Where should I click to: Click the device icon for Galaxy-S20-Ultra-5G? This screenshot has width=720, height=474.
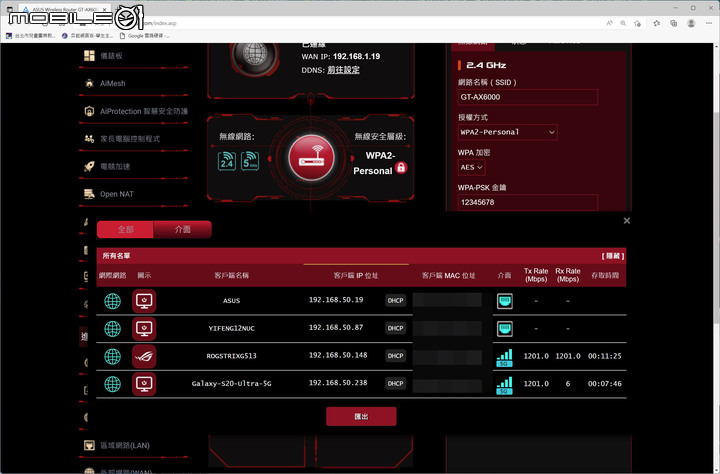point(144,384)
